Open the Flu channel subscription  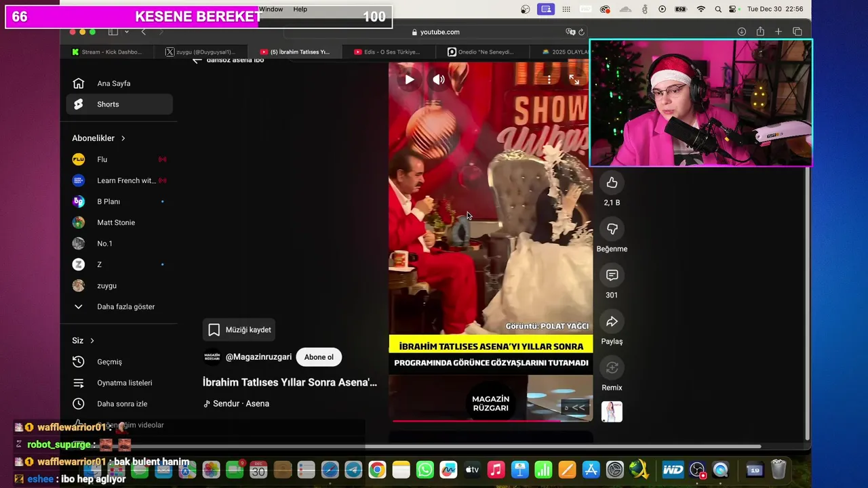pyautogui.click(x=119, y=159)
